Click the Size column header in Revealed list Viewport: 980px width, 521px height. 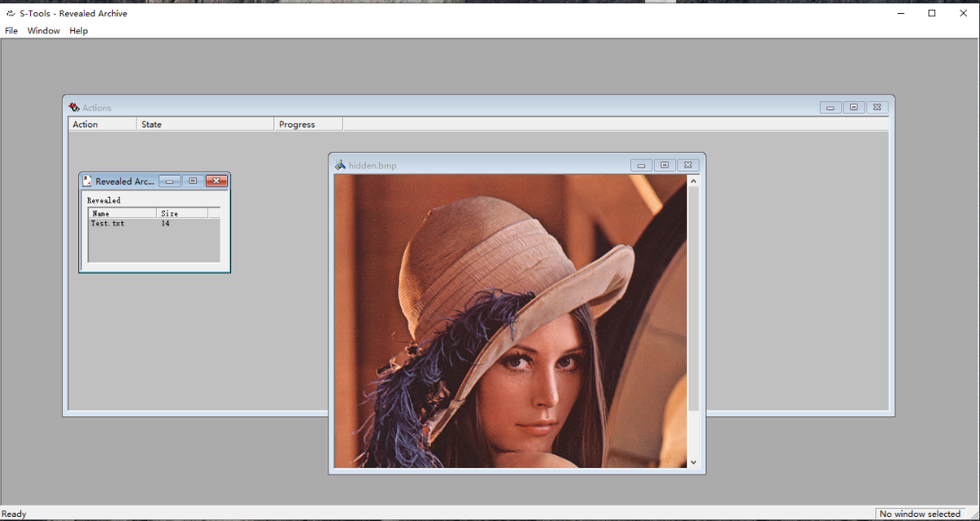point(182,213)
